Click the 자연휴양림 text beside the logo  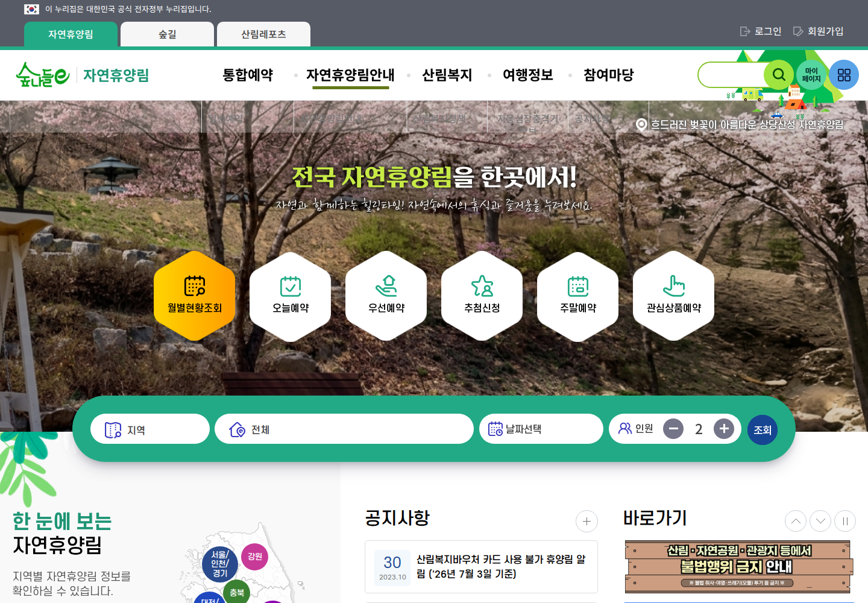pyautogui.click(x=116, y=75)
